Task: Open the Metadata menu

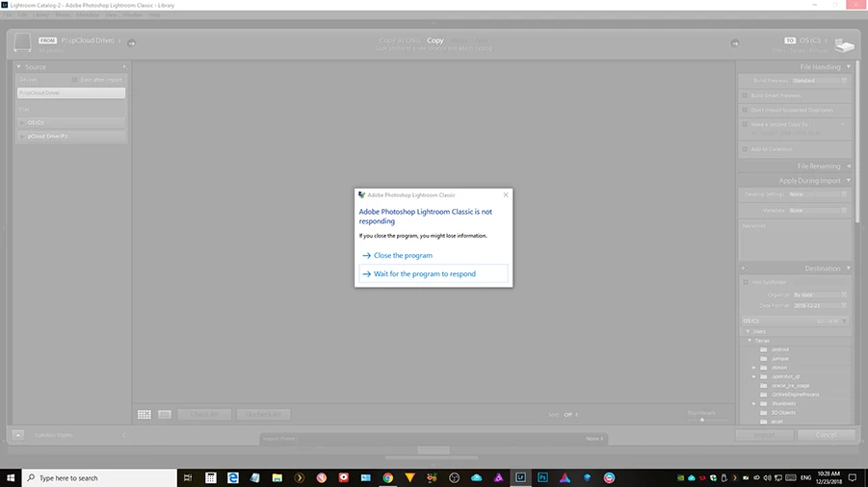Action: [x=88, y=15]
